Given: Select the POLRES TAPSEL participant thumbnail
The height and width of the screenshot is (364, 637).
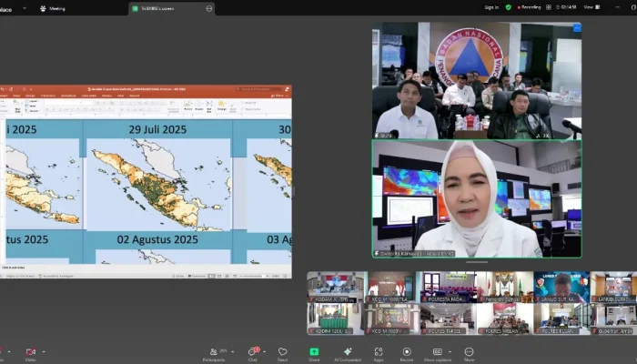Looking at the screenshot, I should coord(449,318).
